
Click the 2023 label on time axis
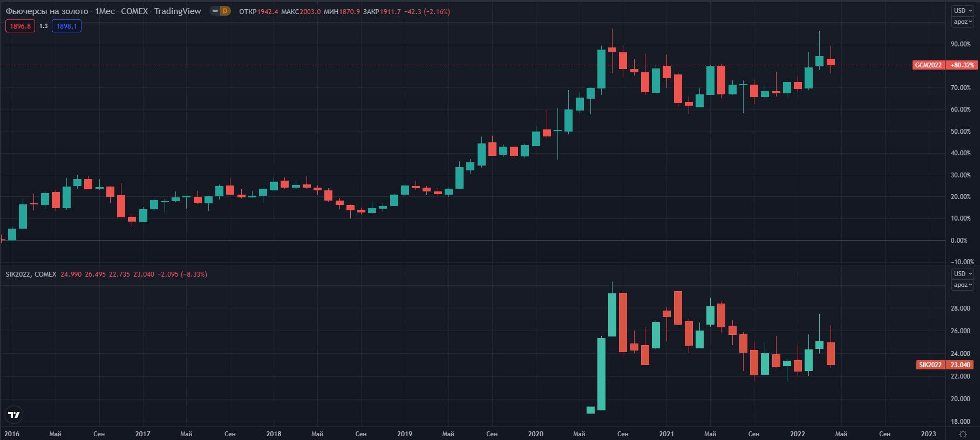click(x=928, y=434)
